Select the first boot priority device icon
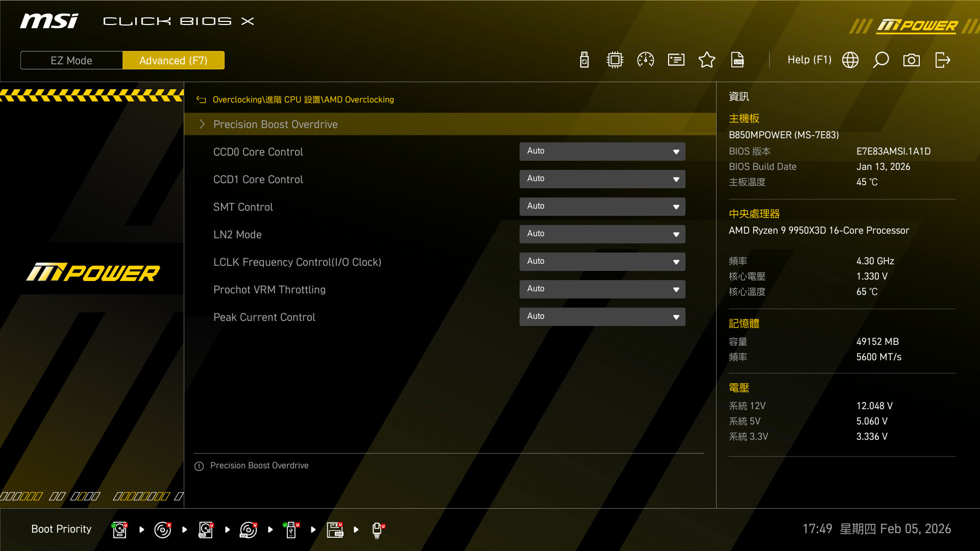This screenshot has height=551, width=980. coord(119,530)
